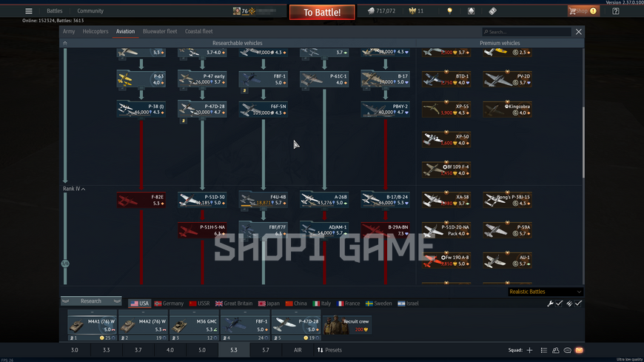Open the Battles menu

pos(54,11)
